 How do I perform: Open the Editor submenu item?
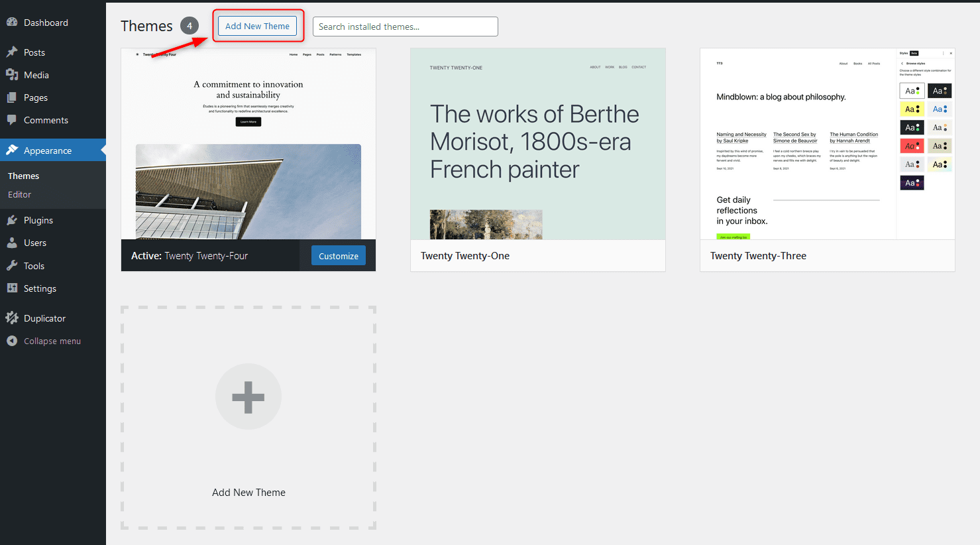(20, 194)
